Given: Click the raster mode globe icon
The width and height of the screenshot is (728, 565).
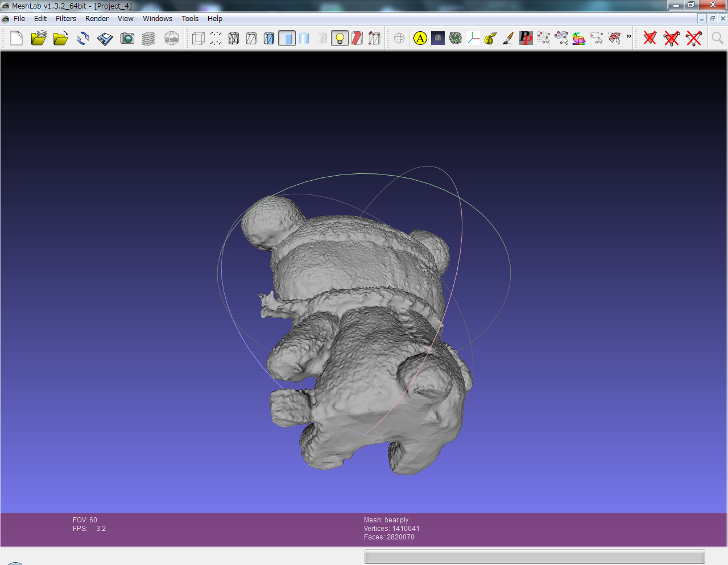Looking at the screenshot, I should point(171,38).
